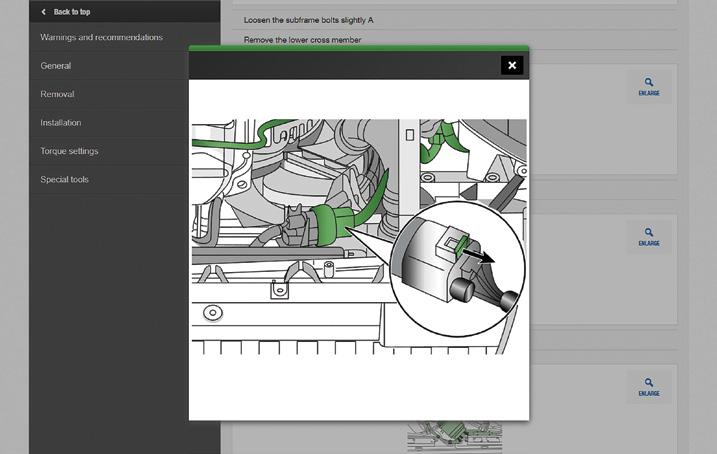Click the circular connector detail inset

[457, 269]
